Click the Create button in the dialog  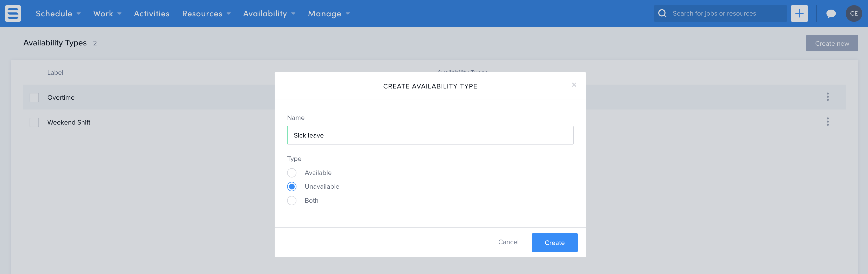554,243
